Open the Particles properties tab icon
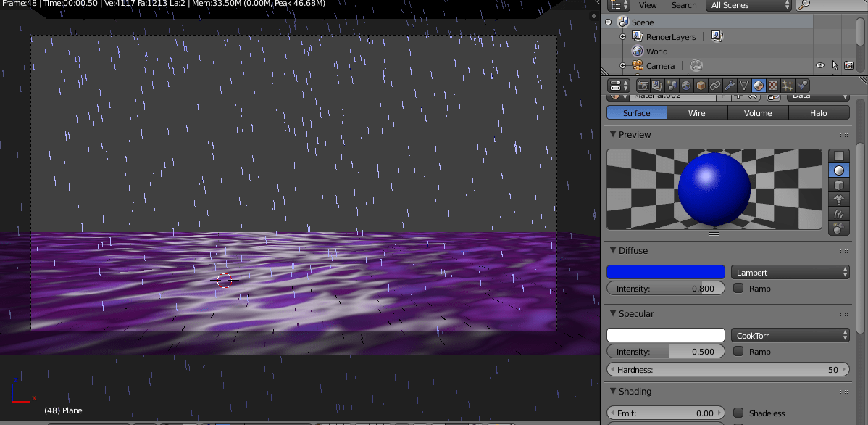Image resolution: width=868 pixels, height=425 pixels. point(789,86)
